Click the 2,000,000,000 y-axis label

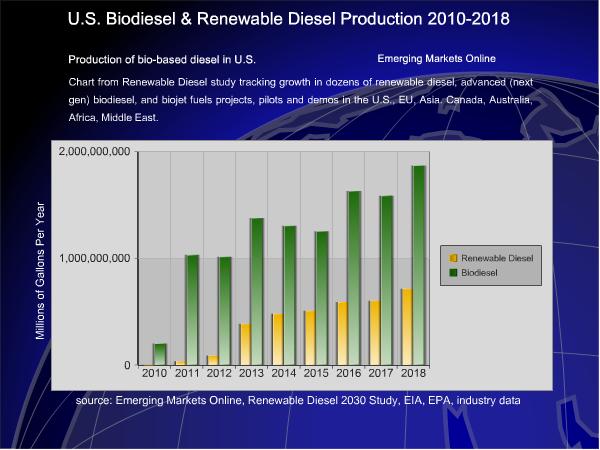pyautogui.click(x=95, y=152)
